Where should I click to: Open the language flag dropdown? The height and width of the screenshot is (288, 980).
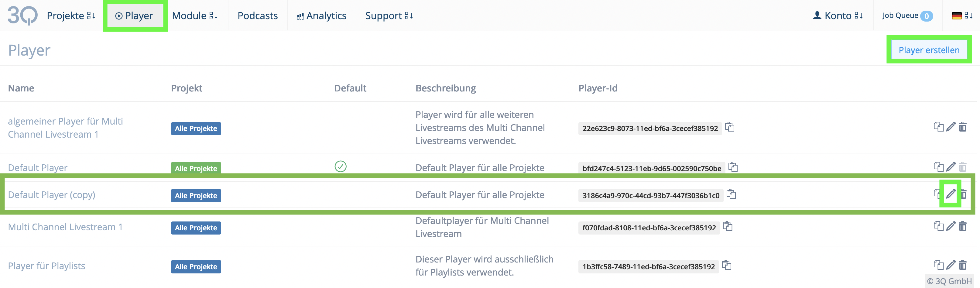[x=962, y=15]
